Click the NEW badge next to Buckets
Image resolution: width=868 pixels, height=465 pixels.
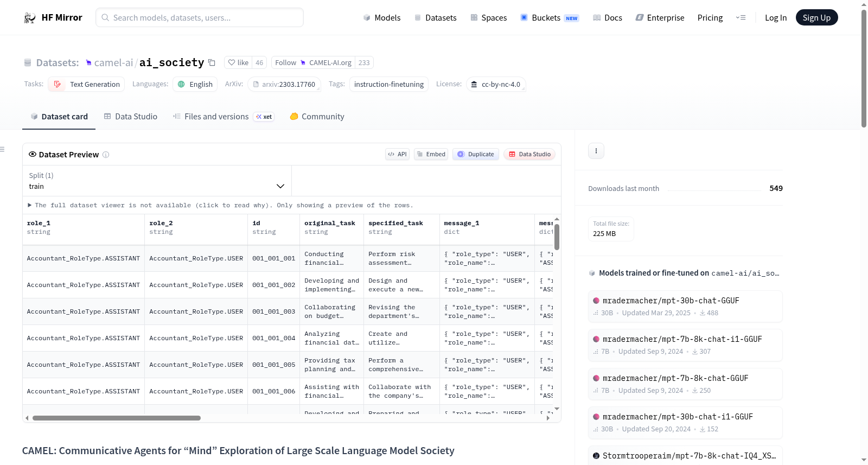[x=572, y=18]
